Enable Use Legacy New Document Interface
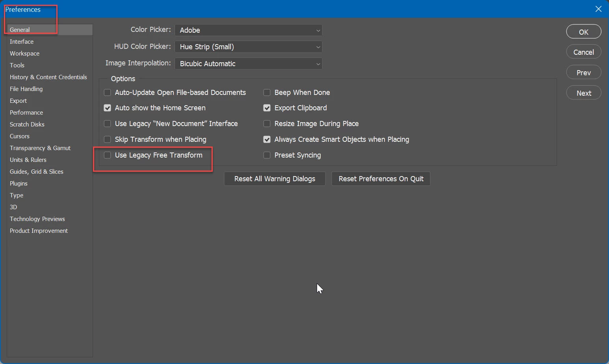This screenshot has height=364, width=609. (107, 124)
